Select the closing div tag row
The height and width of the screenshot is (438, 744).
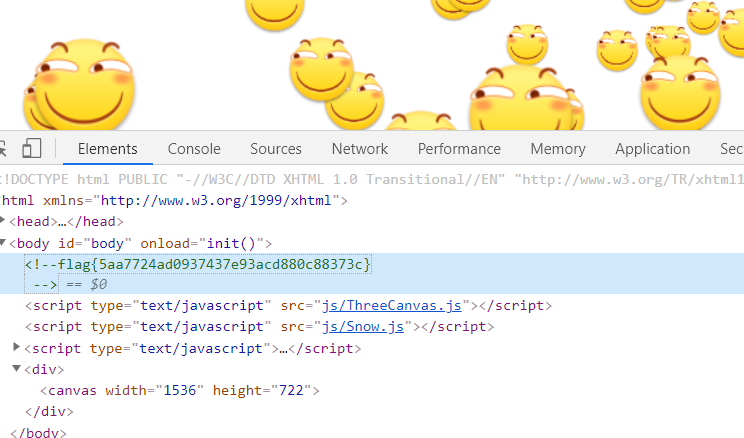(x=49, y=411)
